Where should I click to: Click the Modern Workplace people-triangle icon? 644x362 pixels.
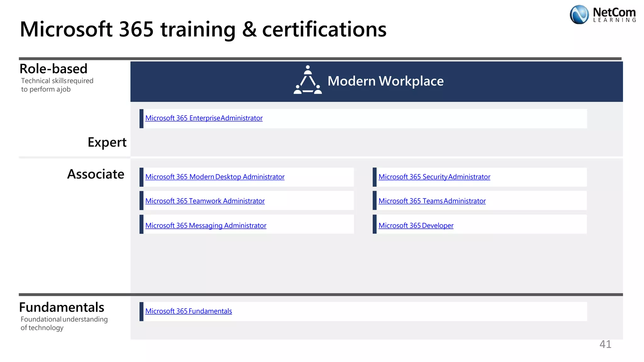(308, 80)
